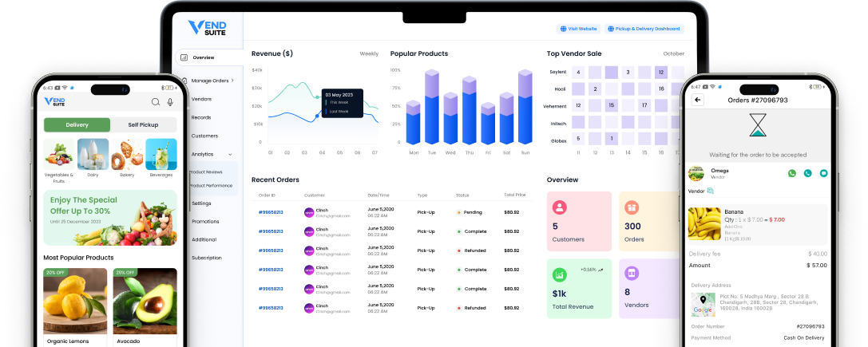Tap the phone call icon for Omega
This screenshot has height=347, width=868.
pos(808,173)
